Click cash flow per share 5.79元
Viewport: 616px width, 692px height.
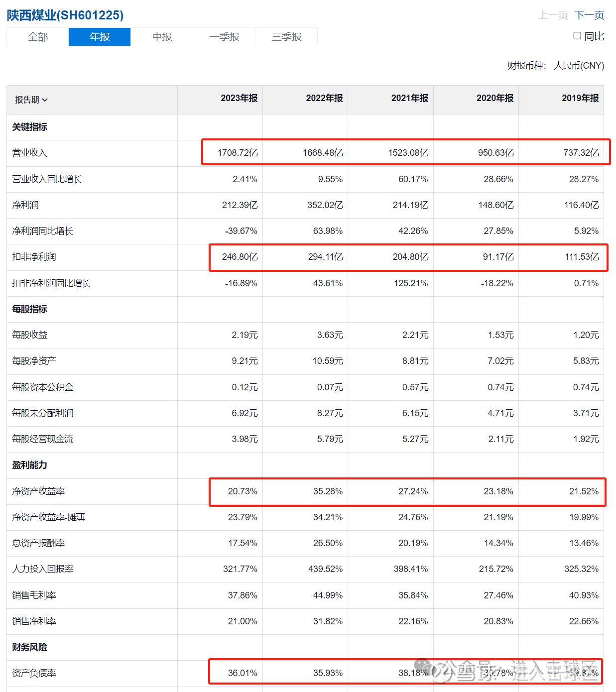(x=330, y=439)
